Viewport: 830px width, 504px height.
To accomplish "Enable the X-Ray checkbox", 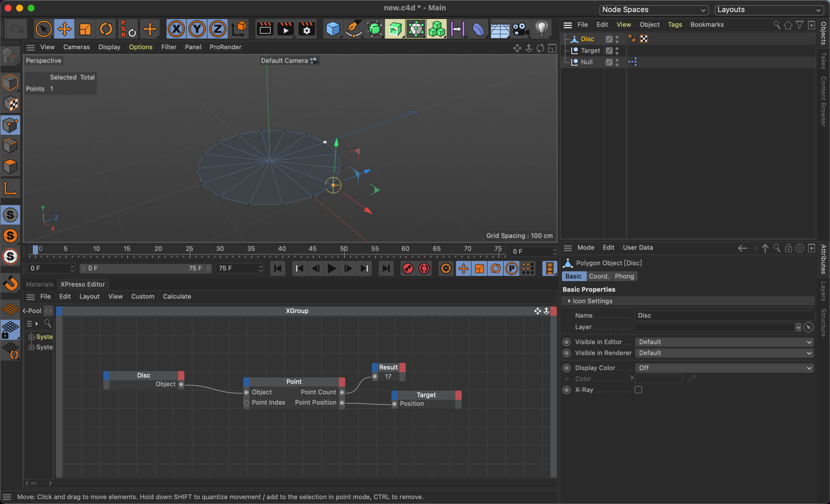I will pyautogui.click(x=638, y=390).
